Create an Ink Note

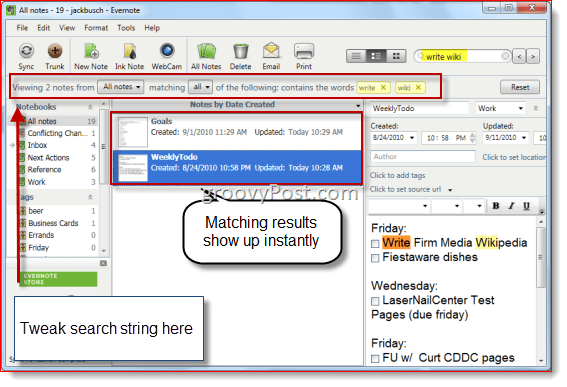pos(129,56)
